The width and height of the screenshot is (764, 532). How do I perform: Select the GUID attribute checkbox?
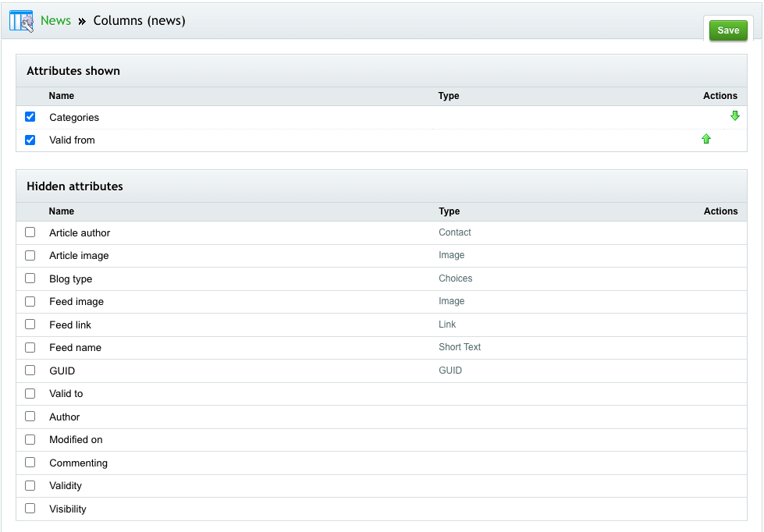tap(30, 371)
